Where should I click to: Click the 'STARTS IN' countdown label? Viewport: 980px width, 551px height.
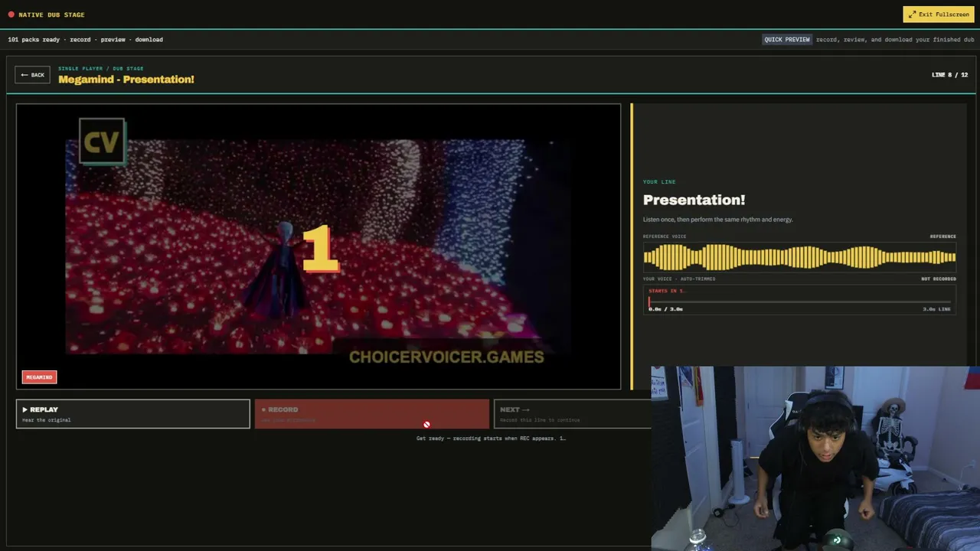pos(667,291)
